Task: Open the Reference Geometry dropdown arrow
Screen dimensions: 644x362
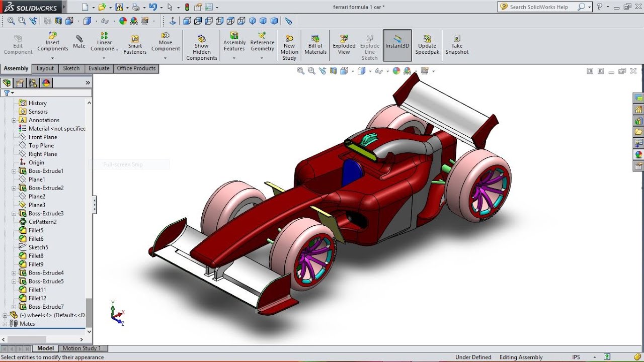Action: tap(262, 58)
